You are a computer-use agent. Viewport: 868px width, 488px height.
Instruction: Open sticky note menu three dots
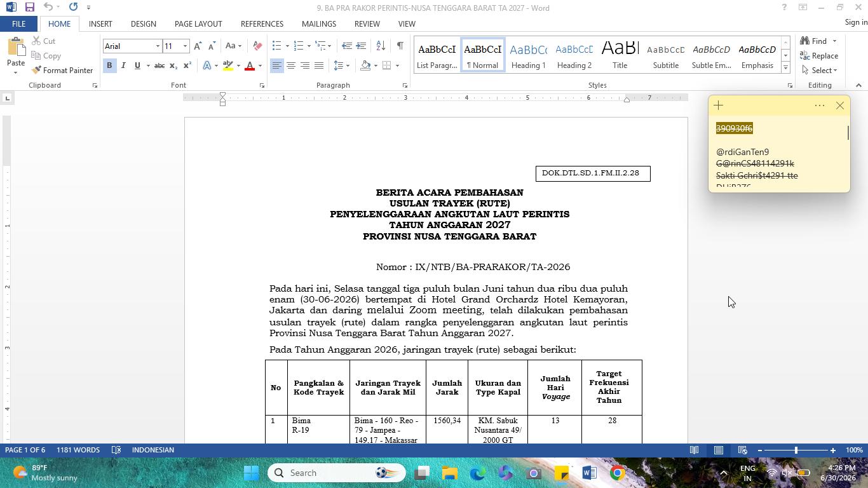click(x=820, y=105)
